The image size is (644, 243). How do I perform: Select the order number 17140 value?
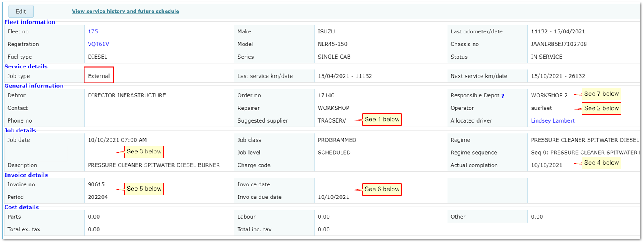click(327, 95)
